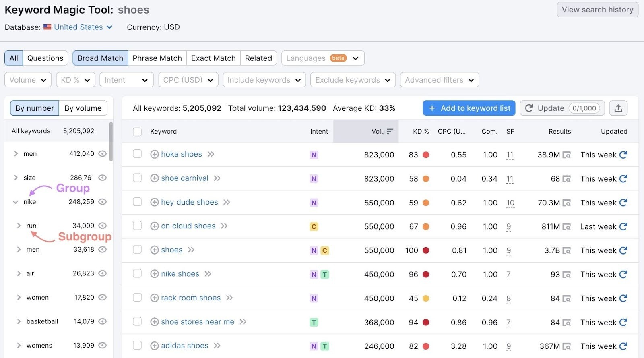The image size is (644, 358).
Task: Switch to the Questions tab
Action: point(45,58)
